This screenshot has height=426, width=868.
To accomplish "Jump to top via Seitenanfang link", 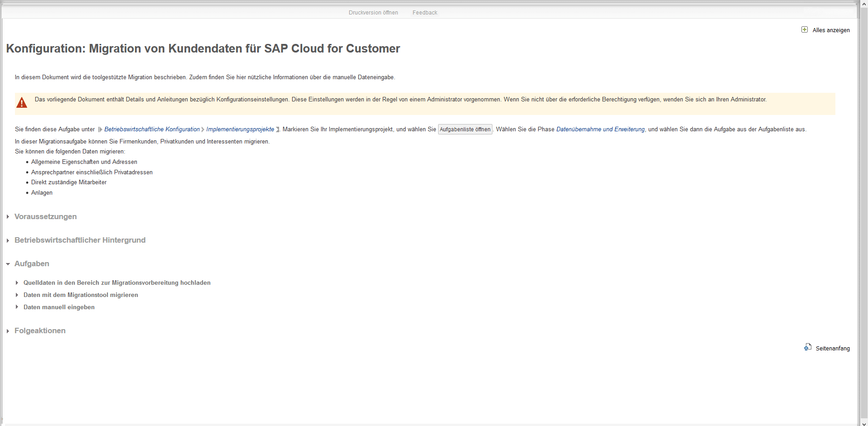I will click(833, 349).
